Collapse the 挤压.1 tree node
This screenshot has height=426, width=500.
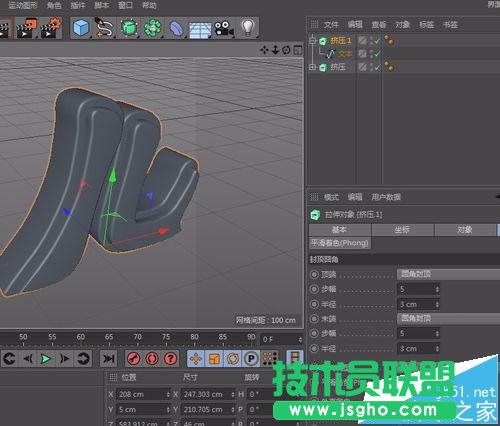(312, 41)
